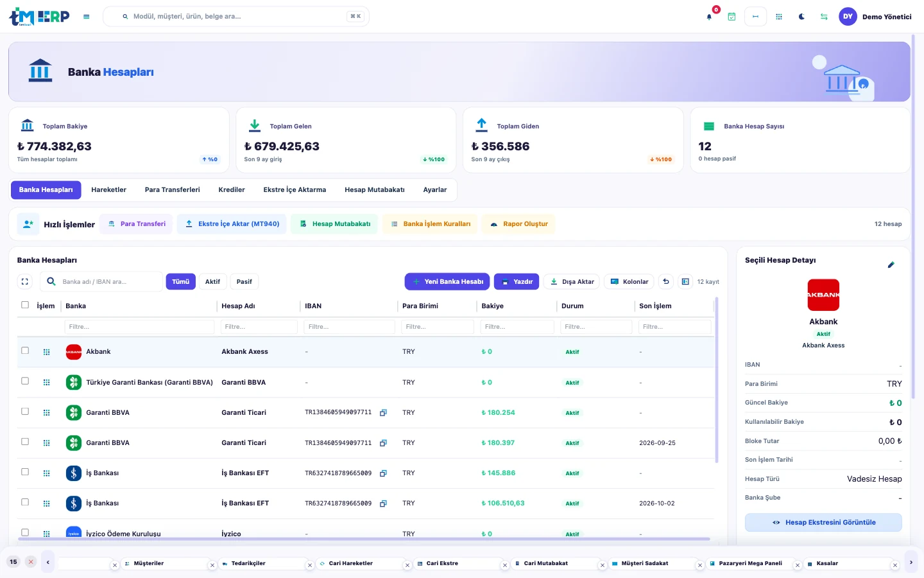Click the Rapor Oluştur quick action
Image resolution: width=924 pixels, height=578 pixels.
[x=519, y=224]
